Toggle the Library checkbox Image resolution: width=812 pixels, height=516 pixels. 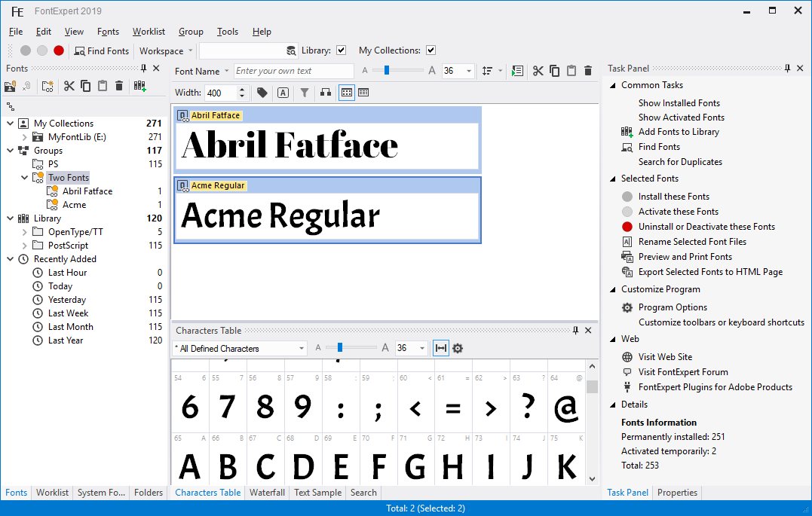point(341,50)
